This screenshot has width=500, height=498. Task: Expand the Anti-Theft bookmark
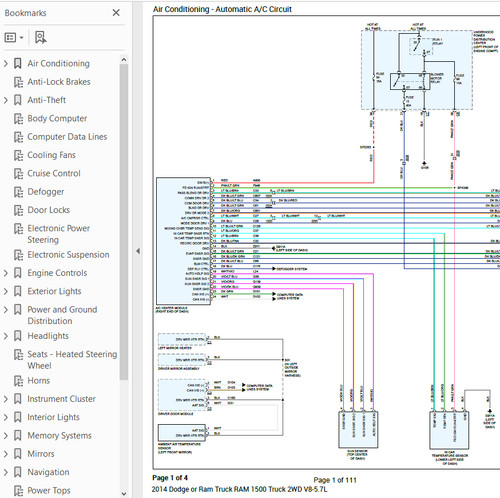(x=6, y=100)
